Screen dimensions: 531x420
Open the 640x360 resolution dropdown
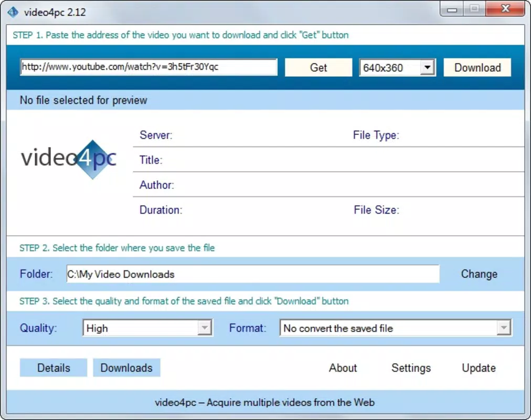[428, 67]
